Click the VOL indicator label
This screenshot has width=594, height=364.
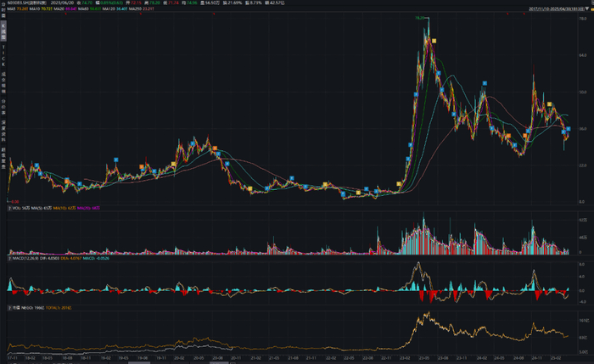tap(16, 208)
